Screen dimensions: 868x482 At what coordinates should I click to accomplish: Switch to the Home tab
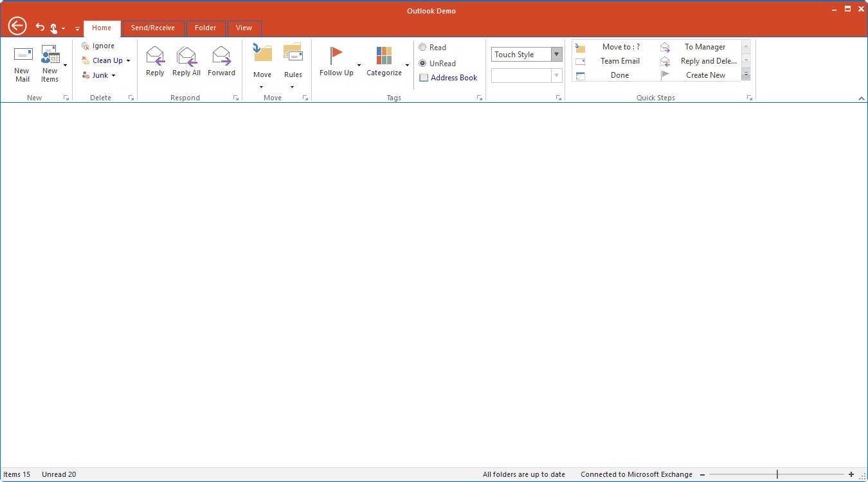coord(102,28)
